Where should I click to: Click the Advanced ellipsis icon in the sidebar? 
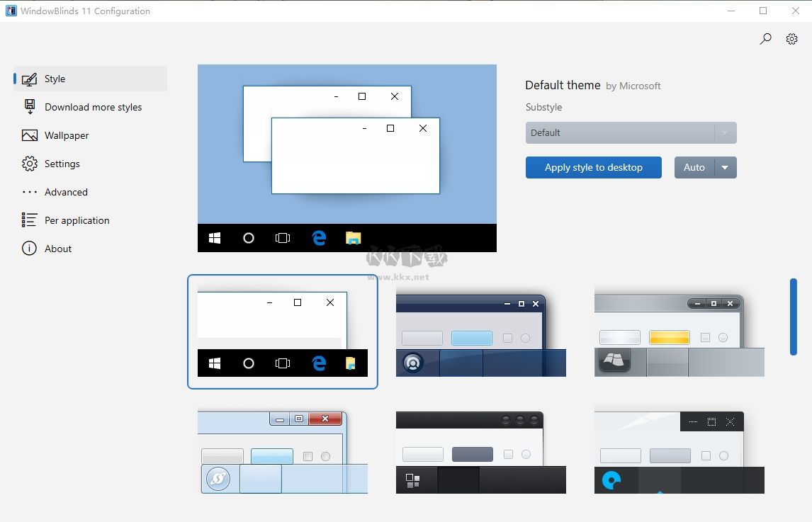pos(29,191)
